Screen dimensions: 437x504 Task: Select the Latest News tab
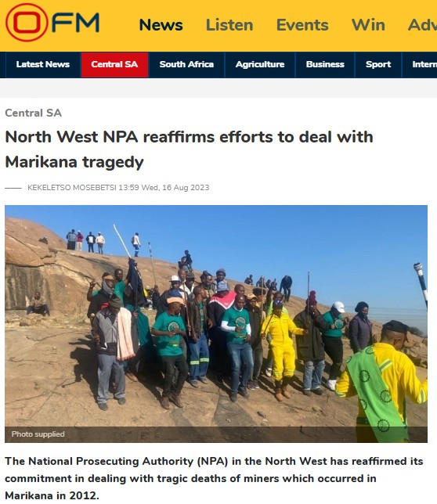click(43, 65)
